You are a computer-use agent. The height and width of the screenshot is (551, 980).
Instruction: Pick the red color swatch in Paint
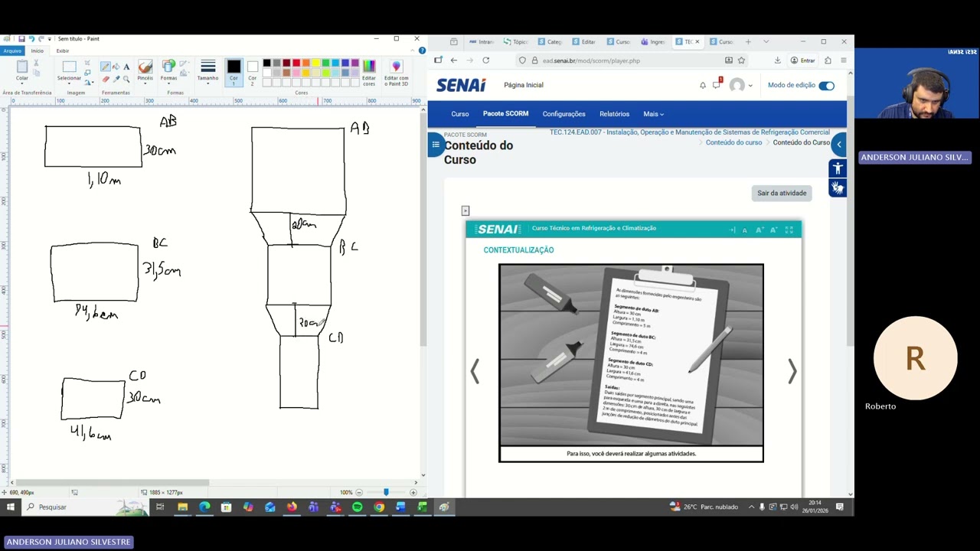pos(296,63)
